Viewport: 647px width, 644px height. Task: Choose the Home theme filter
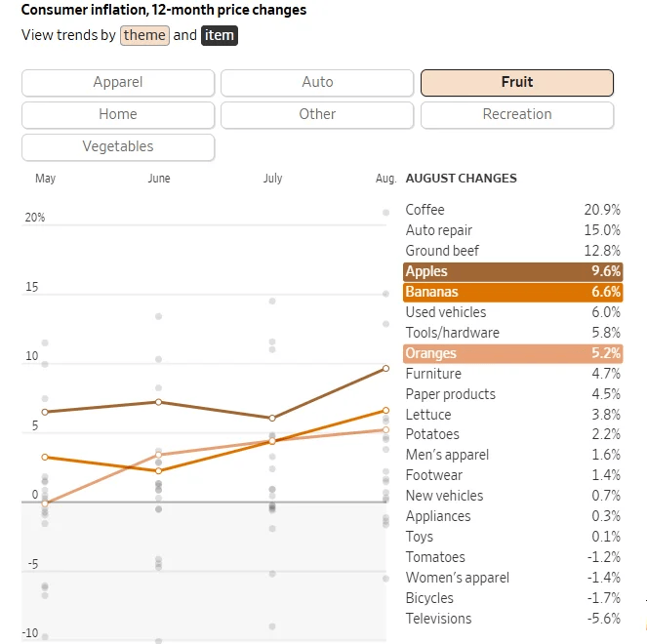[x=118, y=115]
